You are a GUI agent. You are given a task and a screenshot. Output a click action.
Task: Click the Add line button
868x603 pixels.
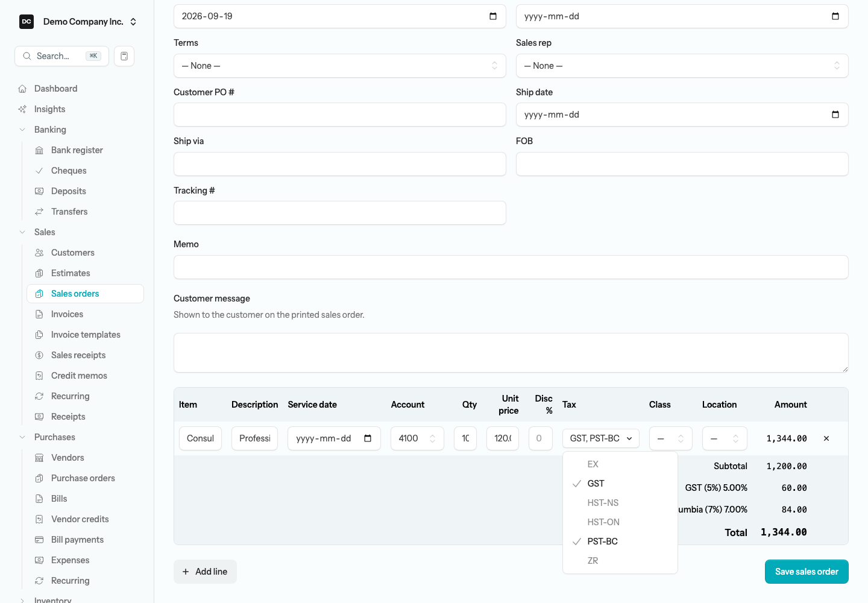tap(205, 572)
